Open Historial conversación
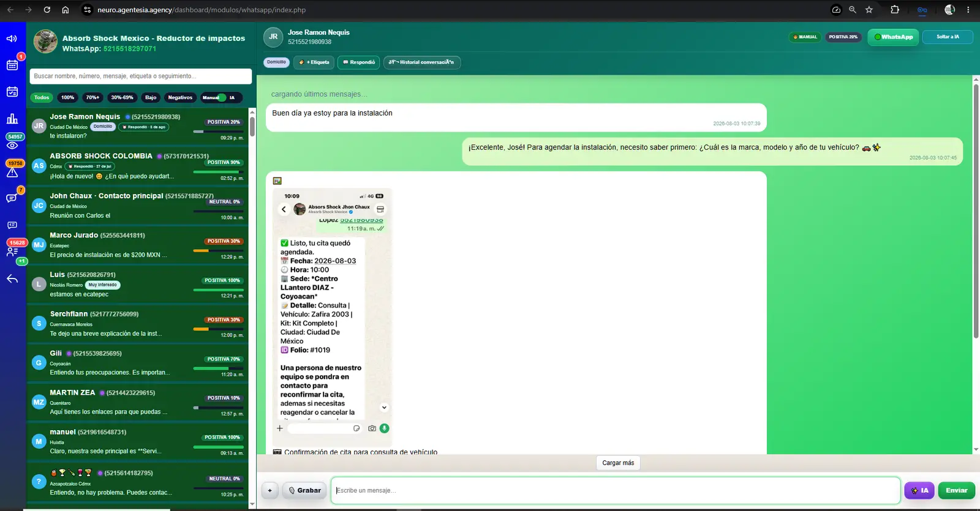Image resolution: width=980 pixels, height=511 pixels. 422,62
